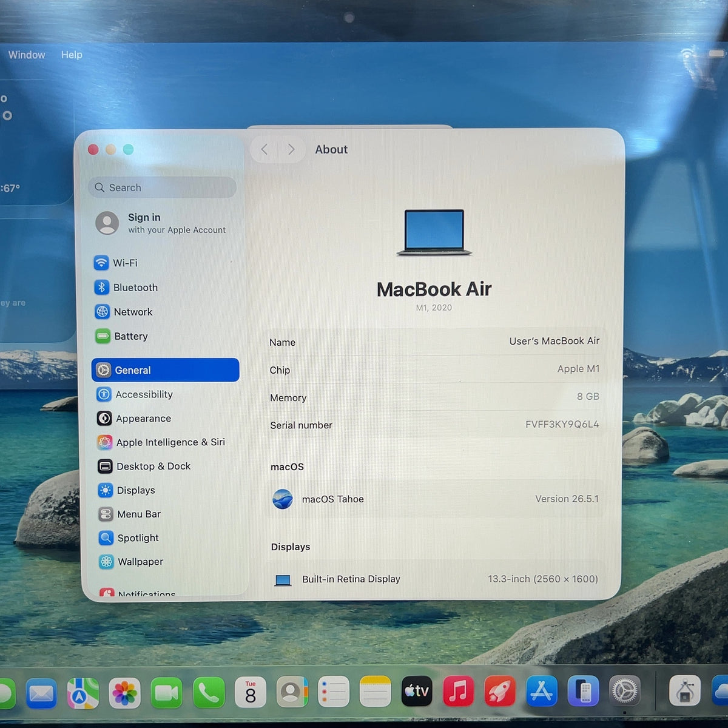Viewport: 728px width, 728px height.
Task: Go forward with the right chevron
Action: 291,149
